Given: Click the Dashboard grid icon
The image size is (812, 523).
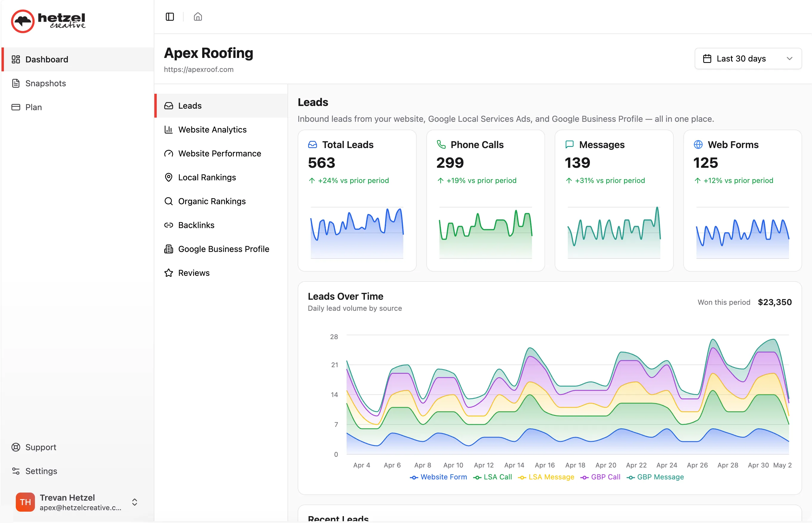Looking at the screenshot, I should click(16, 59).
